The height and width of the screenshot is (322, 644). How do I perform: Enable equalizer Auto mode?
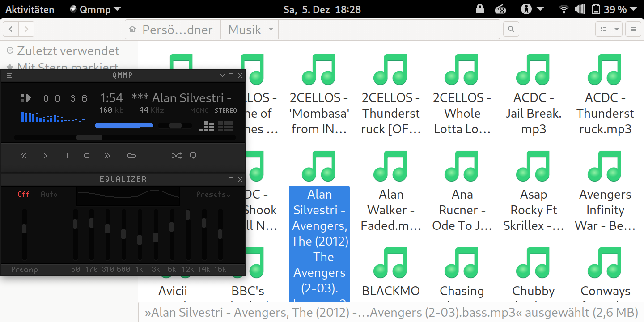tap(49, 194)
